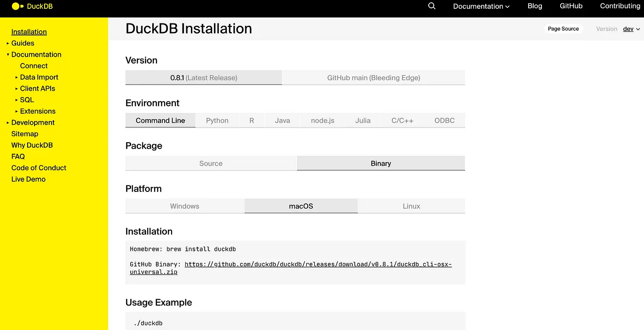Image resolution: width=644 pixels, height=330 pixels.
Task: Select the Windows platform
Action: point(184,206)
